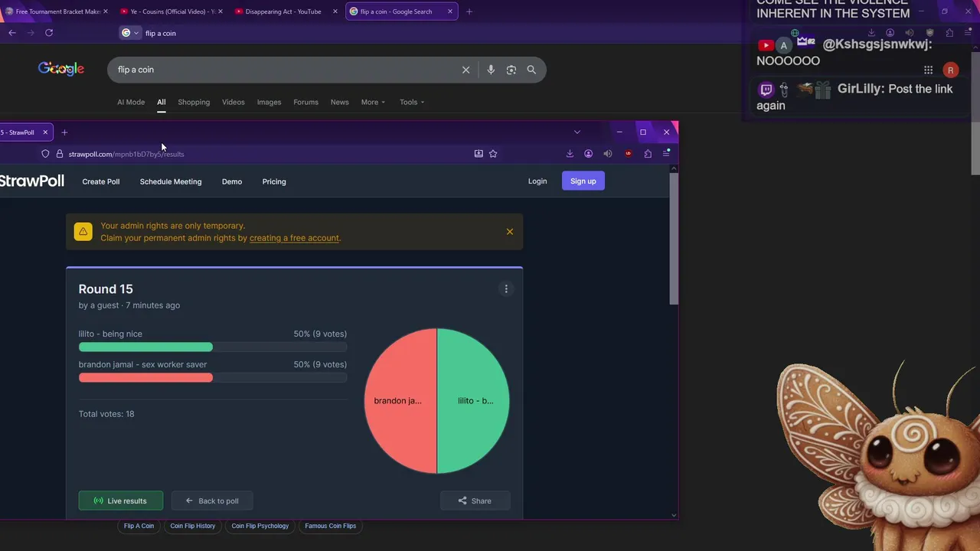Open the list-all-tabs chevron in StrawPoll window
The height and width of the screenshot is (551, 980).
[x=577, y=132]
